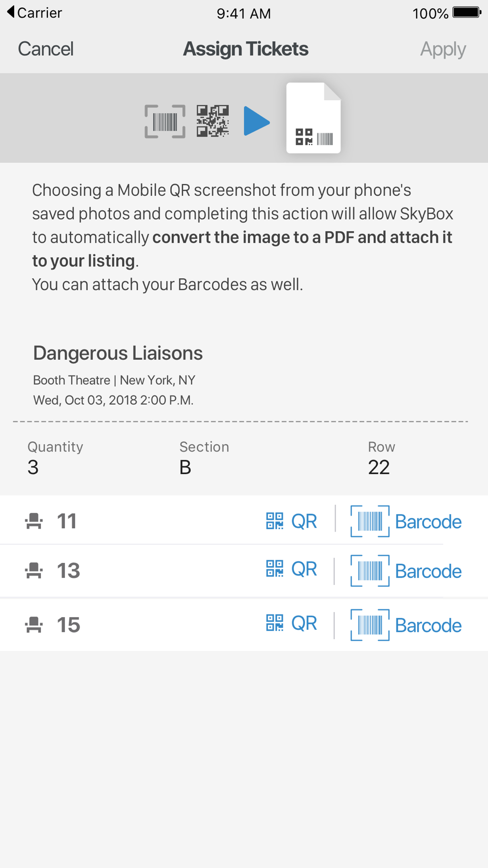Select seat number 13 row

coord(244,570)
